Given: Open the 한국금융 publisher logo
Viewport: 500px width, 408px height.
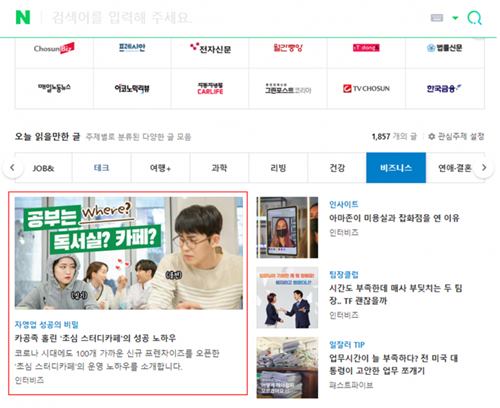Looking at the screenshot, I should tap(445, 89).
